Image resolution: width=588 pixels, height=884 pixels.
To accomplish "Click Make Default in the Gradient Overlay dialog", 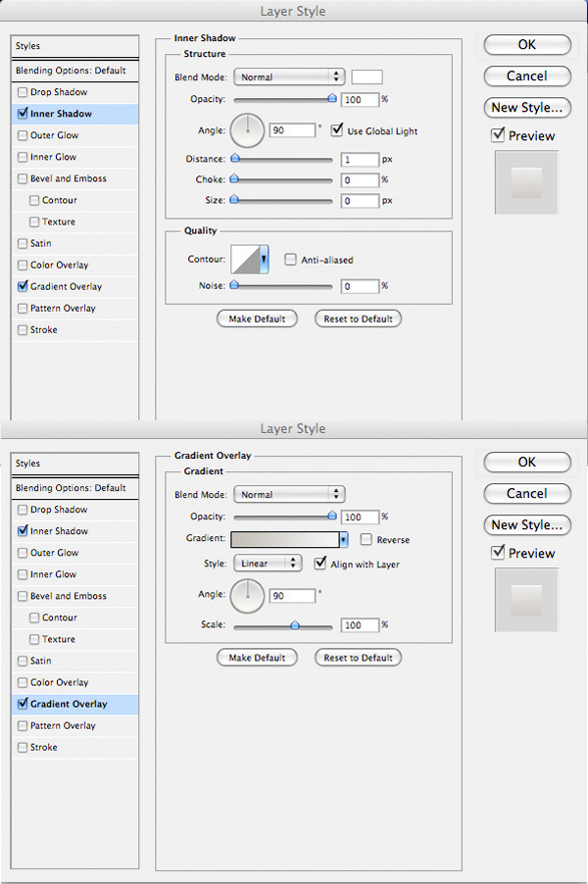I will pos(257,658).
